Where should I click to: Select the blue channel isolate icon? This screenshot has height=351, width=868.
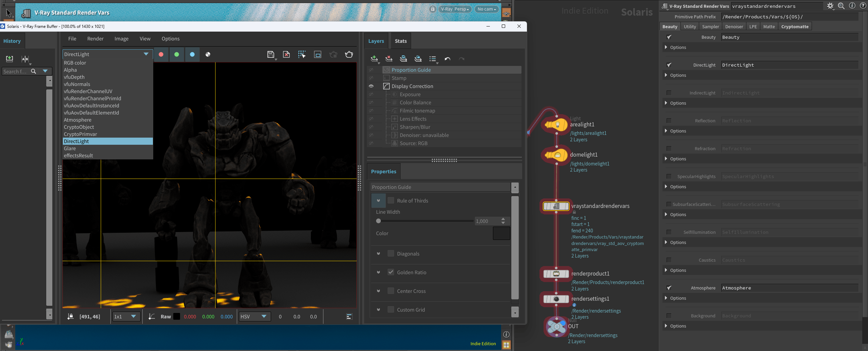[x=192, y=54]
